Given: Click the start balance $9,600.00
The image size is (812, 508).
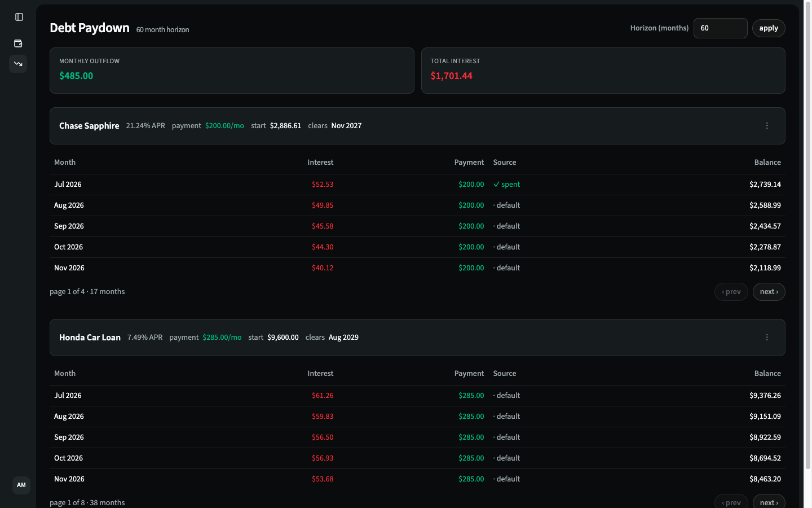Looking at the screenshot, I should [x=283, y=338].
